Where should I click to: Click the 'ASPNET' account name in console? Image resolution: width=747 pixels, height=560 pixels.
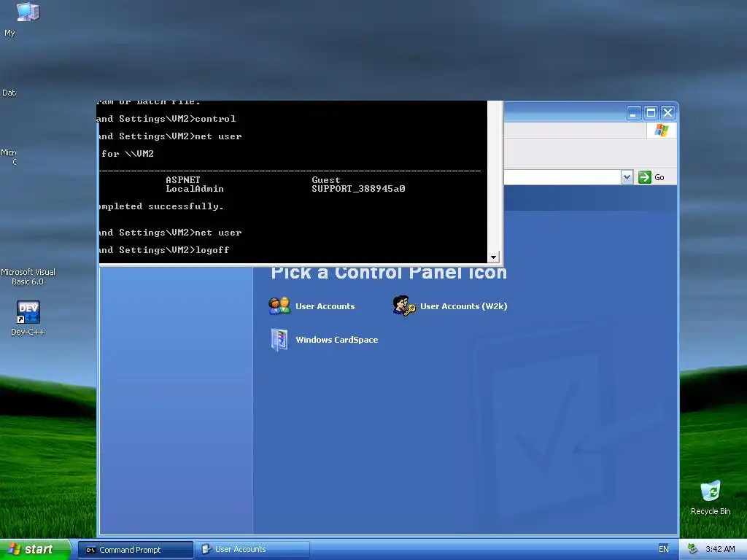[183, 180]
